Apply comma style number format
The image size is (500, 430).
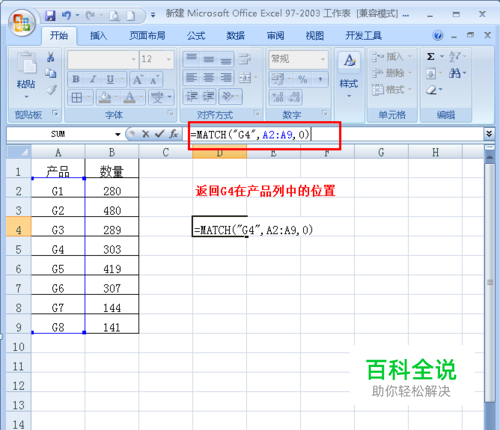(320, 79)
